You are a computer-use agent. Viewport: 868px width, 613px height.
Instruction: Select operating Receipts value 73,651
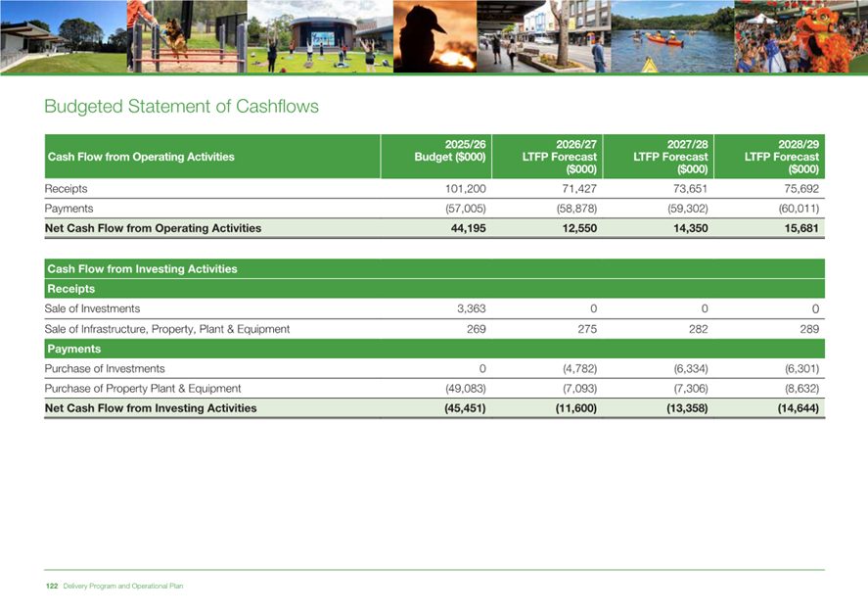[690, 189]
